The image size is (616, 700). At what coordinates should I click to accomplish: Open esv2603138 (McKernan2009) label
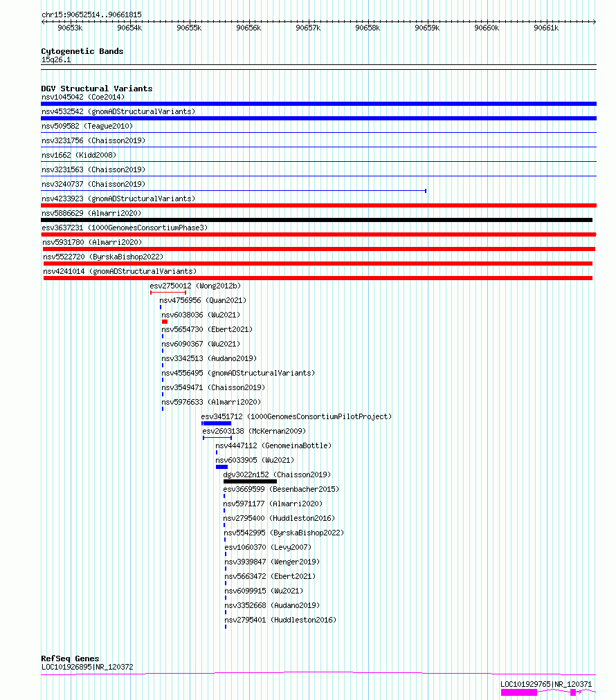pyautogui.click(x=254, y=431)
